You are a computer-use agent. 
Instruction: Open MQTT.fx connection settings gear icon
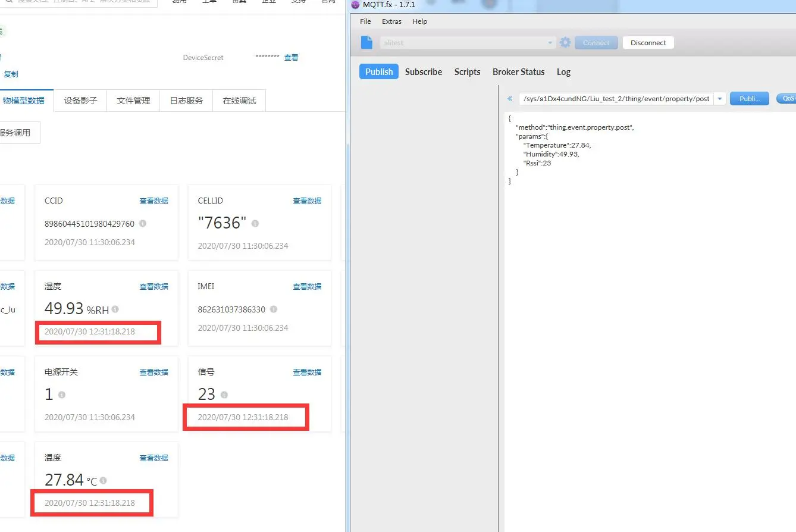[565, 43]
